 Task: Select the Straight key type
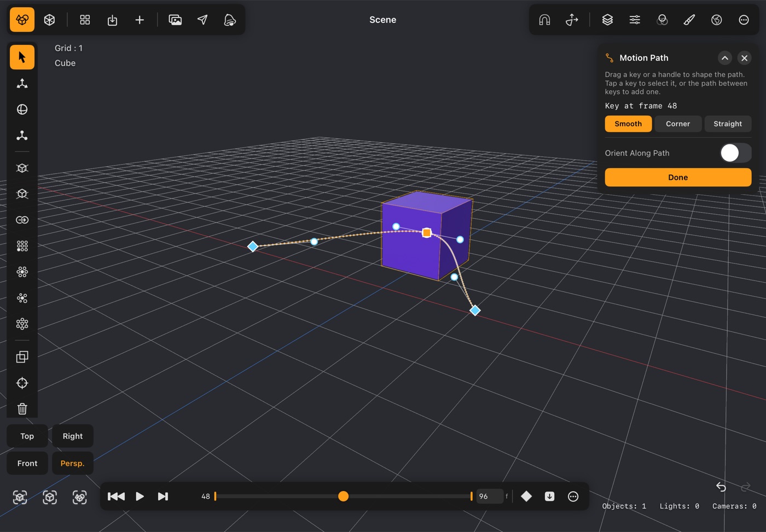click(728, 124)
